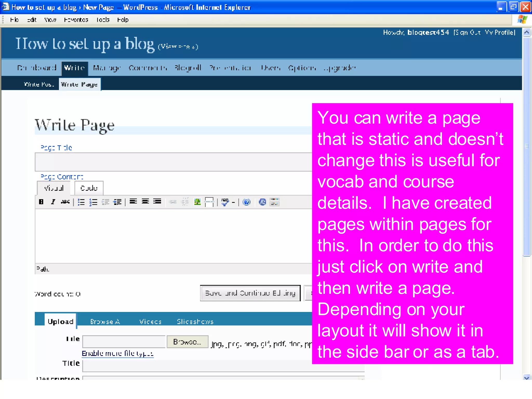Apply strikethrough (ABC) formatting
Viewport: 532px width, 399px height.
pos(65,202)
